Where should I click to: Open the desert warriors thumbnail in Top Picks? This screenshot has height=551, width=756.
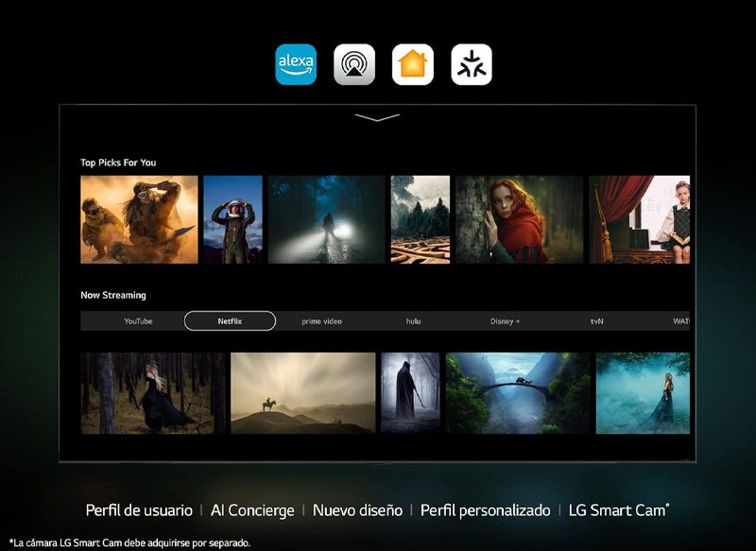tap(139, 219)
